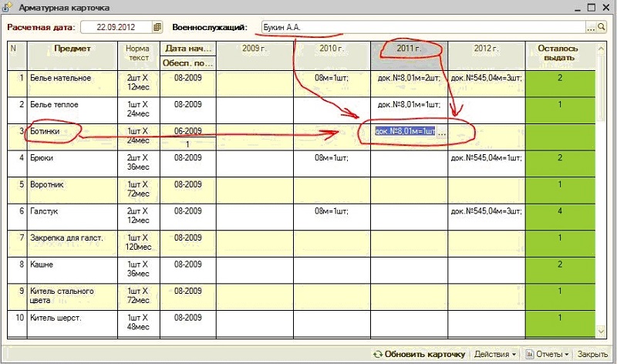The width and height of the screenshot is (617, 364).
Task: Click the ellipsis button in Военнослужащий field
Action: (591, 27)
